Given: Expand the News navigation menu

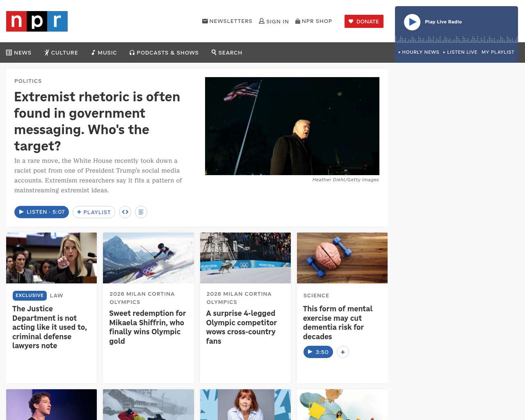Looking at the screenshot, I should (x=19, y=52).
